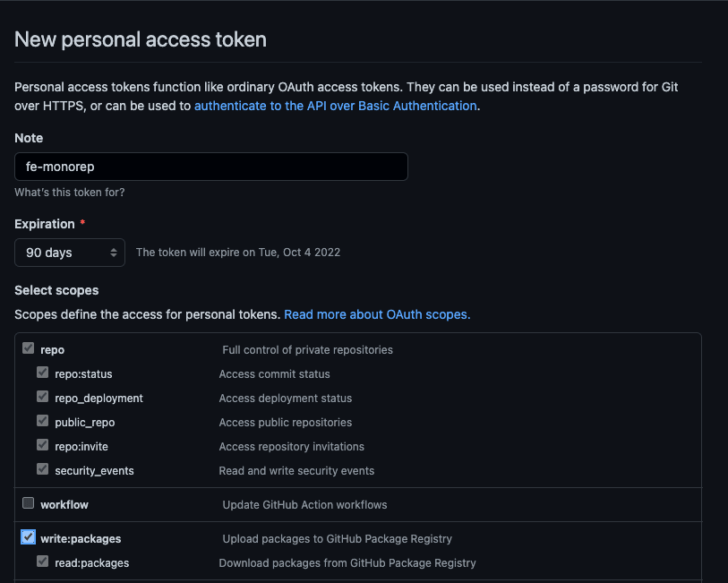Check the repo_deployment scope
The height and width of the screenshot is (583, 728).
(x=42, y=398)
